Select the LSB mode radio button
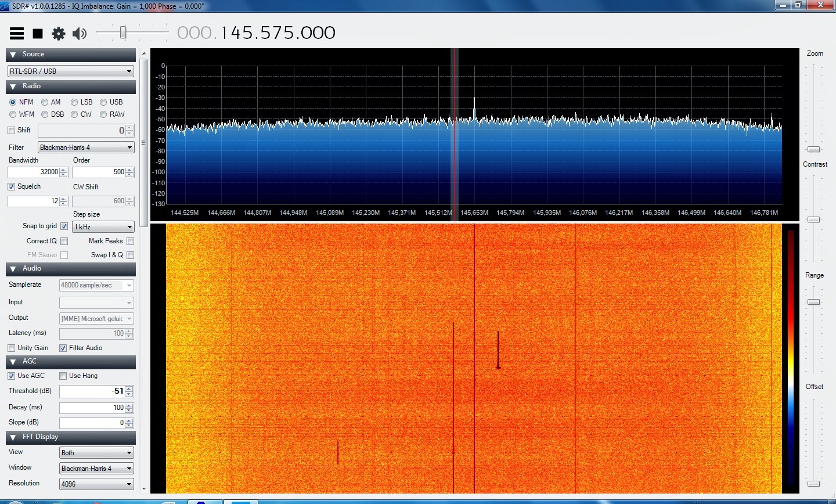Viewport: 836px width, 504px height. pos(74,102)
